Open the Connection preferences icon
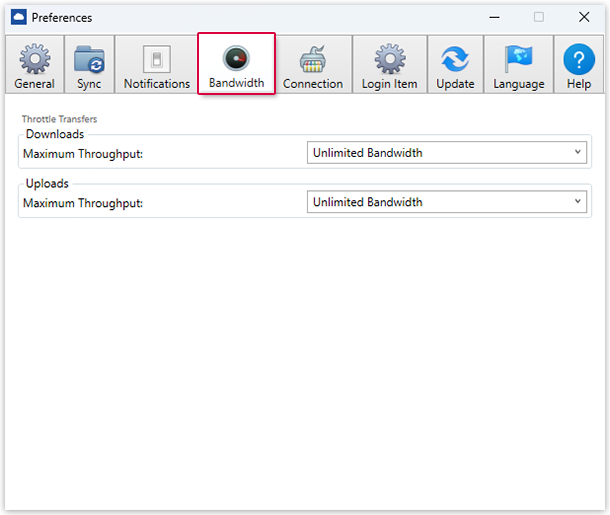610x515 pixels. [x=313, y=59]
